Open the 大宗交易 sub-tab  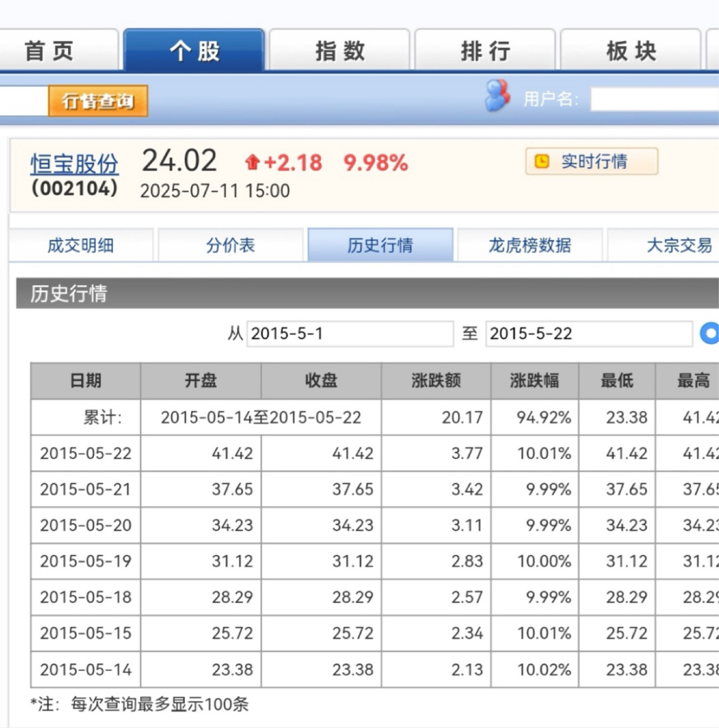point(664,245)
